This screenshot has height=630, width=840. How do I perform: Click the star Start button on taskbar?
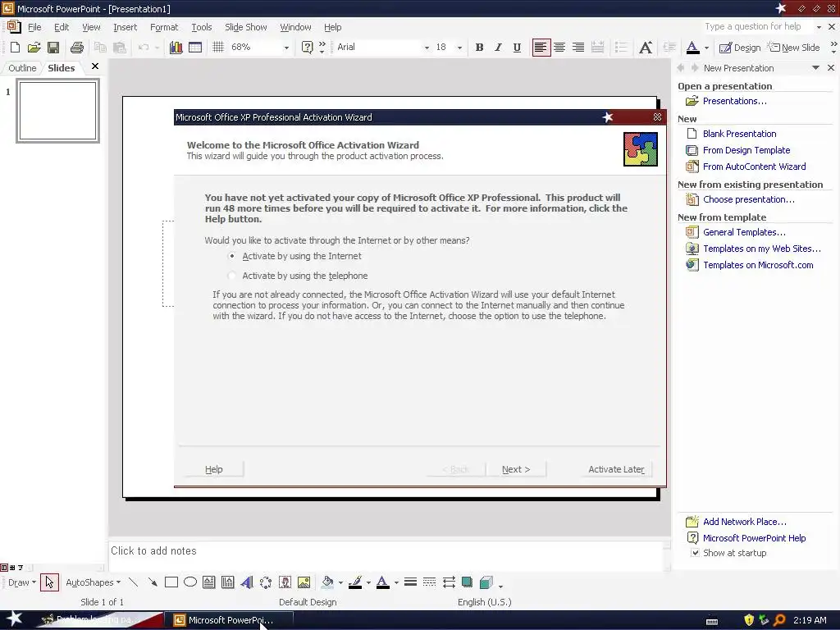pyautogui.click(x=15, y=619)
